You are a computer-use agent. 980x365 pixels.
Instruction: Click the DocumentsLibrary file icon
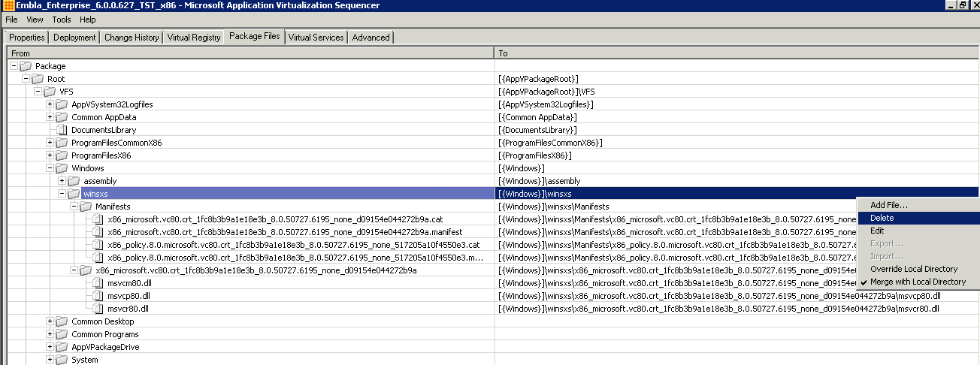[x=62, y=130]
